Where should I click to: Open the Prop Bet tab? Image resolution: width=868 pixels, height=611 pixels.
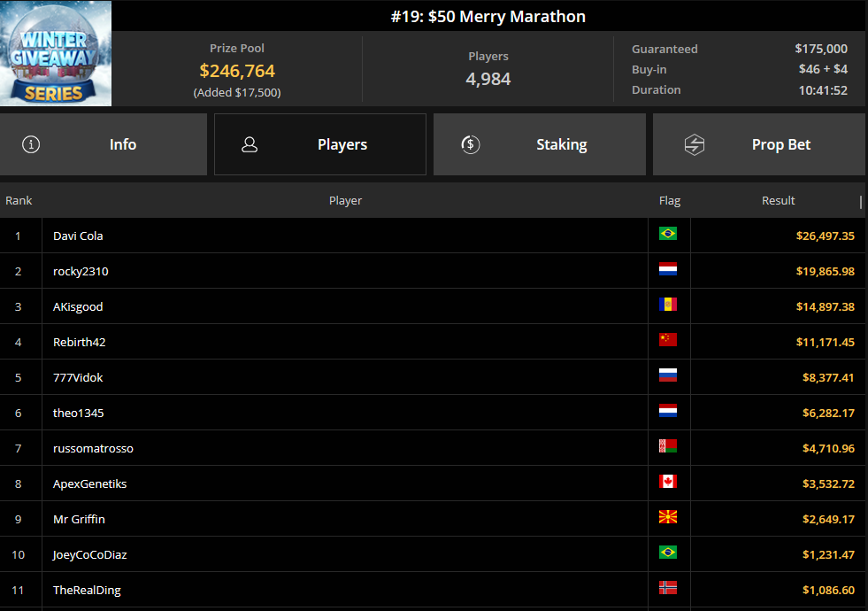point(758,144)
